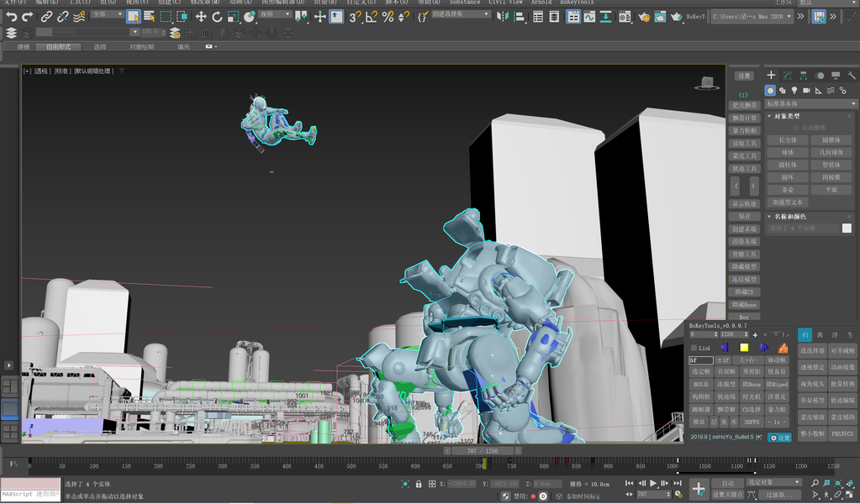Image resolution: width=860 pixels, height=504 pixels.
Task: Click the object color swatch
Action: [x=847, y=228]
